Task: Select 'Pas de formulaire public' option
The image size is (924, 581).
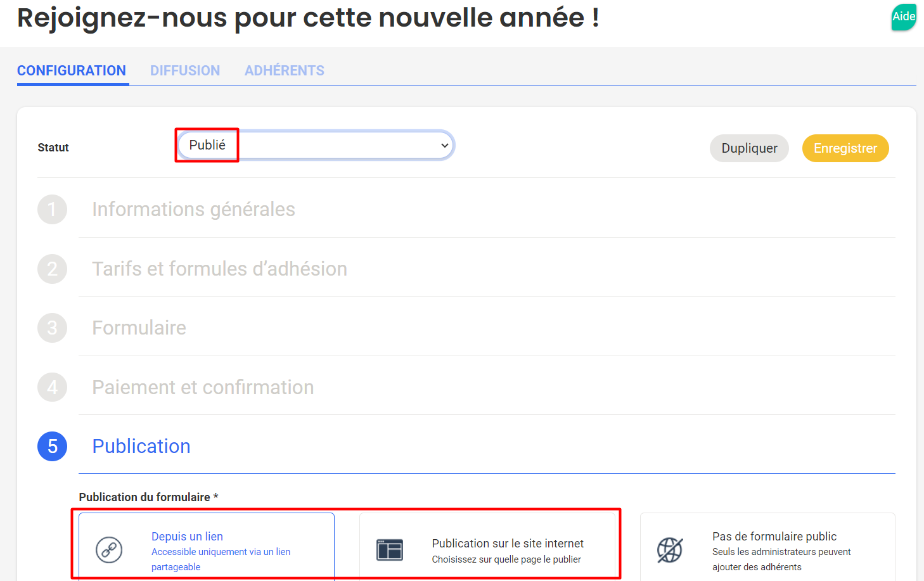Action: (767, 548)
